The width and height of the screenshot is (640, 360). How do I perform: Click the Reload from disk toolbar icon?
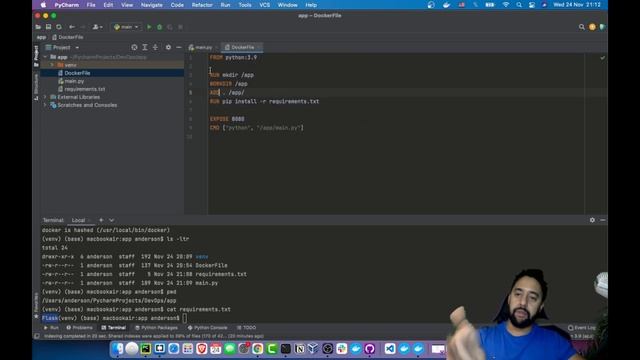[59, 27]
